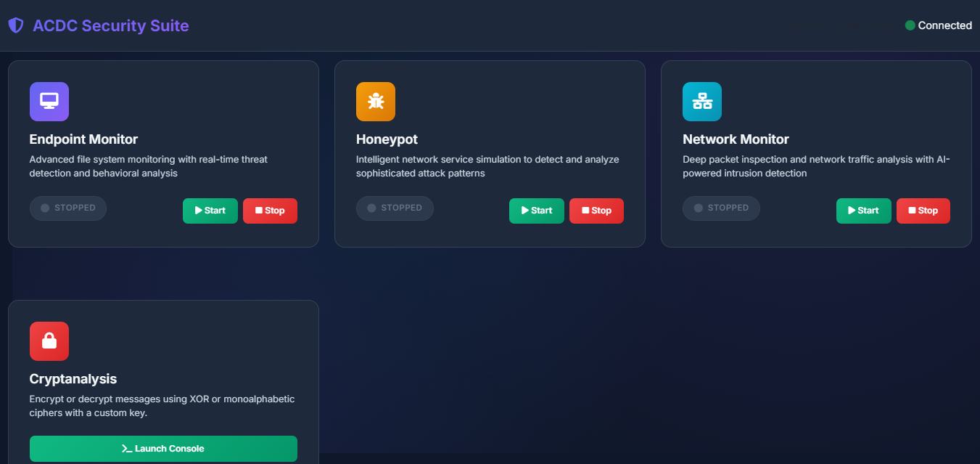Click the play icon inside Honeypot Start button
The image size is (980, 464).
click(x=524, y=211)
